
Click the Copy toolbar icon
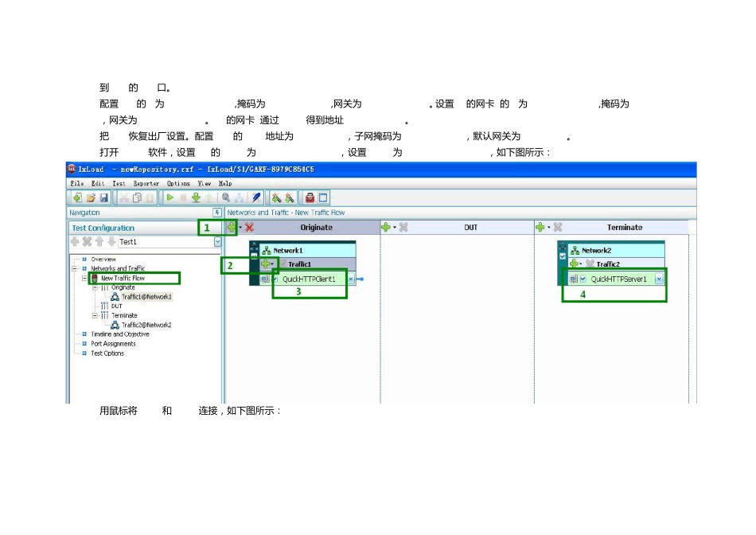click(x=137, y=197)
